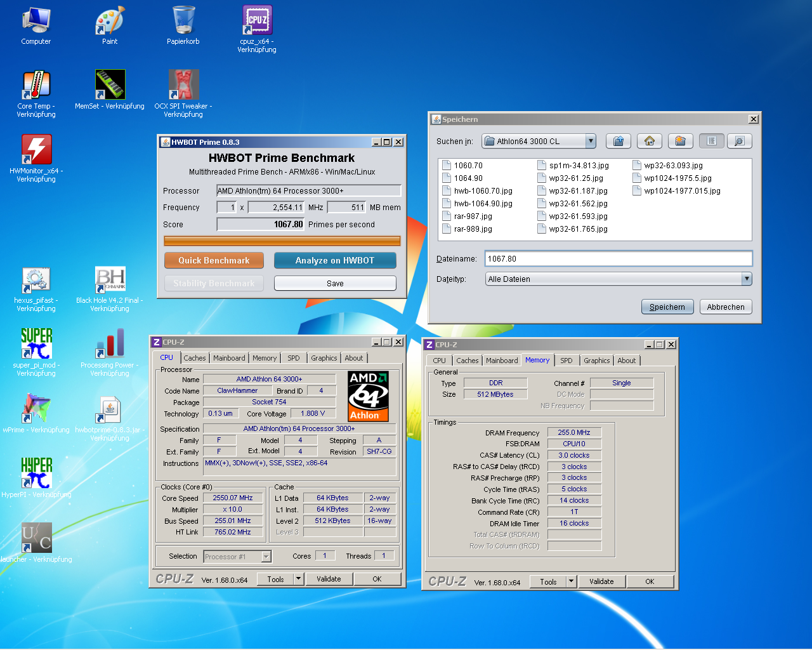This screenshot has width=812, height=650.
Task: Click Abbrechen to cancel saving
Action: pos(726,307)
